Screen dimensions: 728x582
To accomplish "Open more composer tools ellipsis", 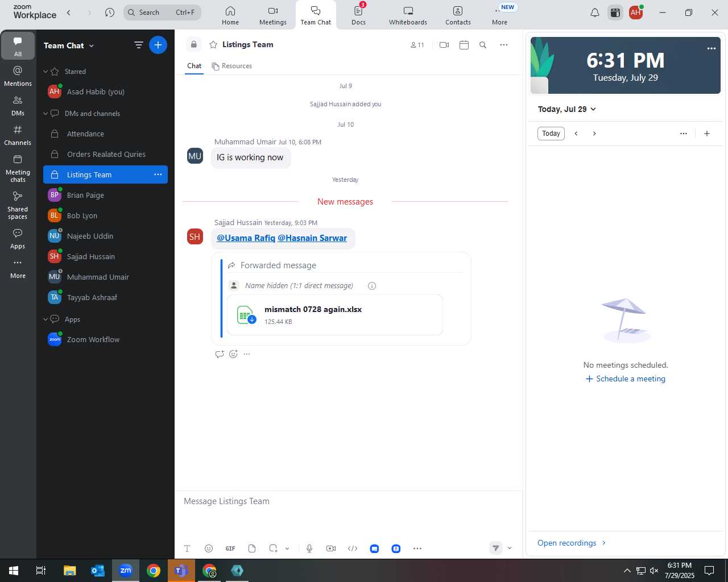I will (417, 548).
